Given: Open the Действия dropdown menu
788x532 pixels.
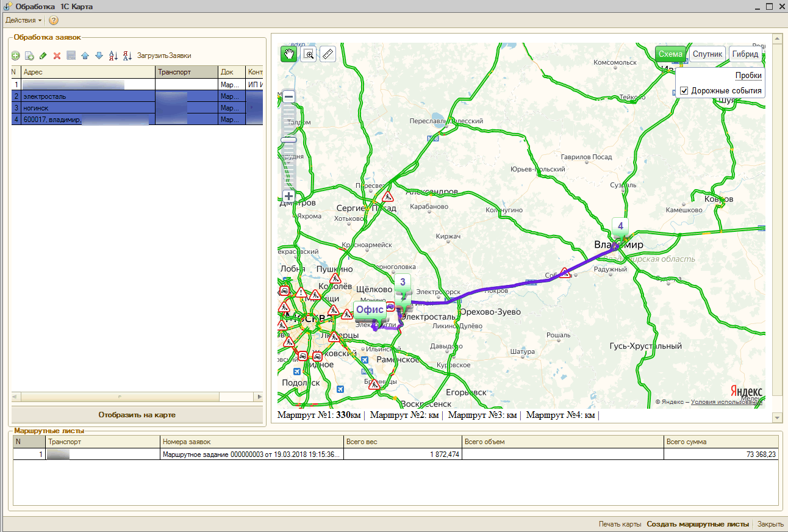Looking at the screenshot, I should (x=23, y=20).
